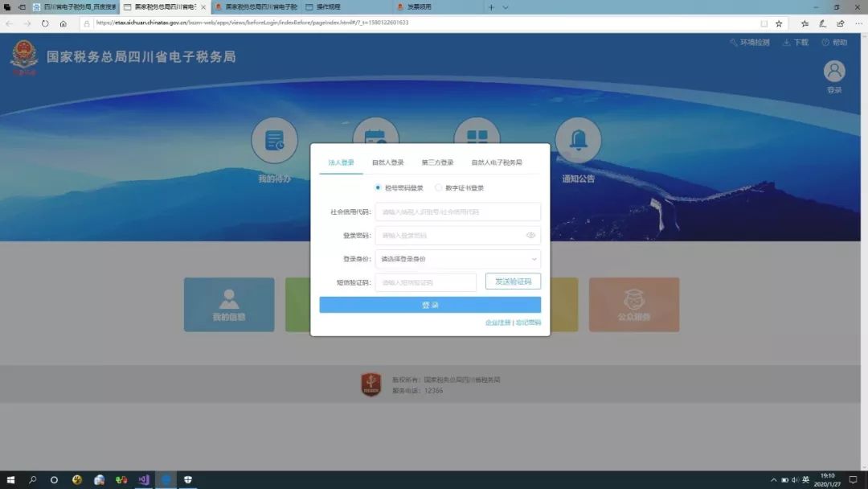Click the browser home icon
Screen dimensions: 868x489
click(x=63, y=23)
